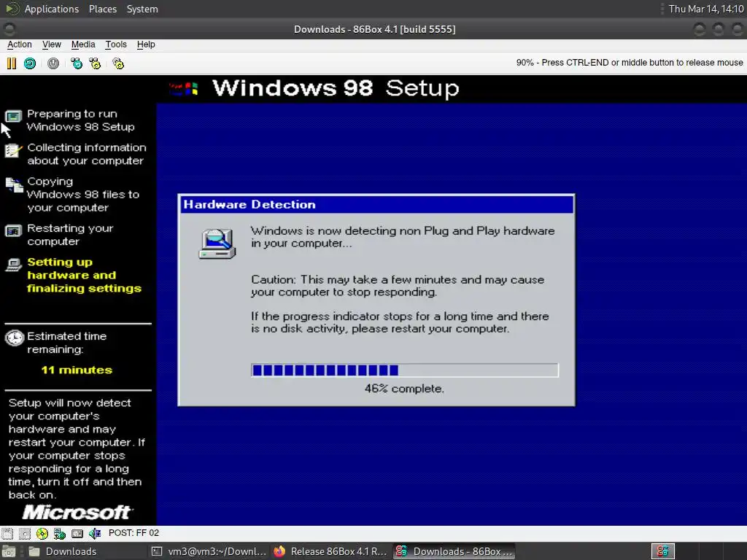Open the Help menu

[x=146, y=44]
